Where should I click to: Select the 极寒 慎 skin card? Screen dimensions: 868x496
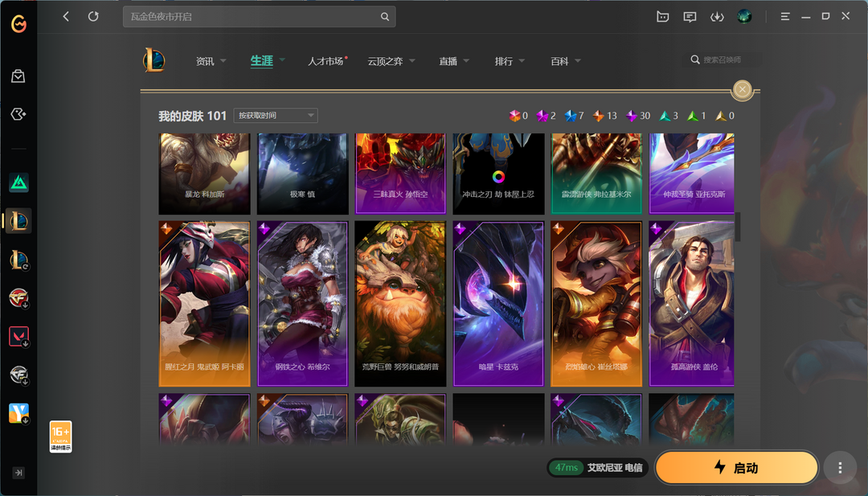click(x=303, y=174)
